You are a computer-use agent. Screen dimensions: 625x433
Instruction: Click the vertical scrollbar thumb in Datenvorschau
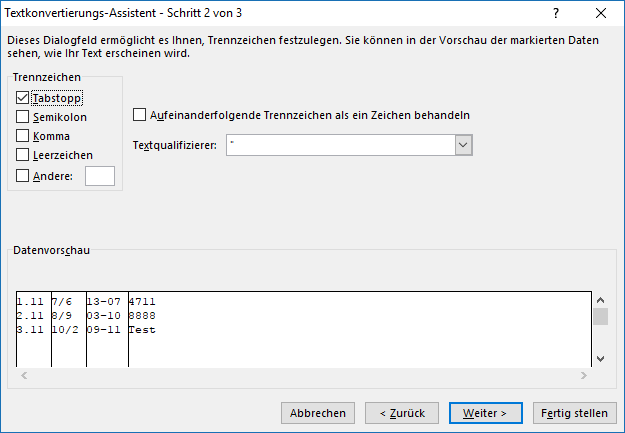point(601,317)
